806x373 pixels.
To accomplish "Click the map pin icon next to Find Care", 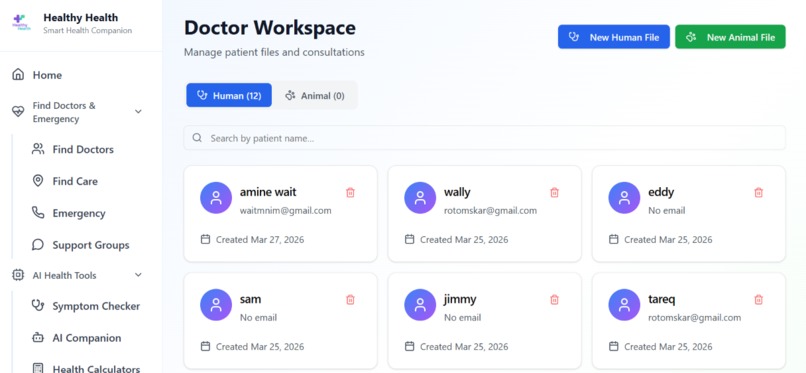I will (38, 181).
